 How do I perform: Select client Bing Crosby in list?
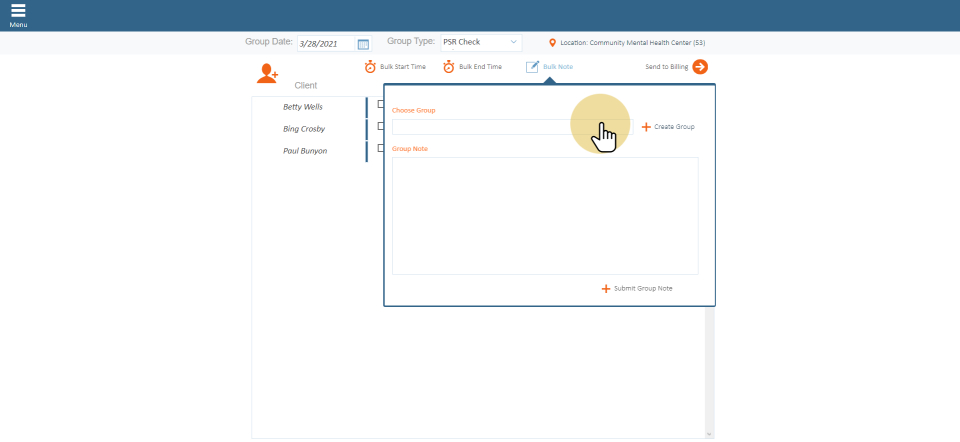[304, 128]
